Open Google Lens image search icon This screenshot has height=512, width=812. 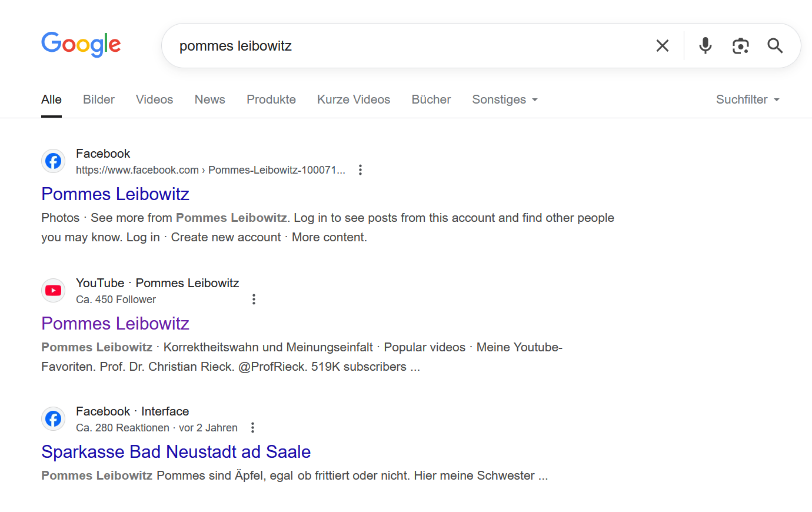coord(741,46)
